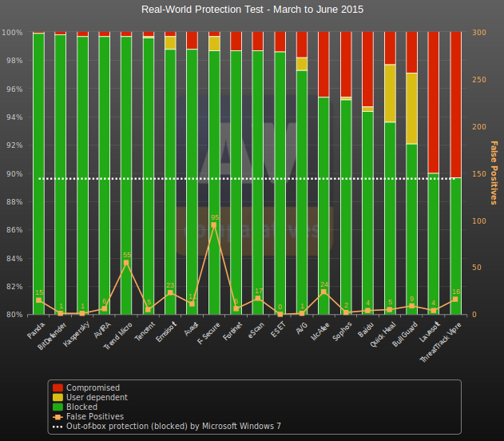The height and width of the screenshot is (441, 504).
Task: Click the Avast false positives marker
Action: [192, 304]
